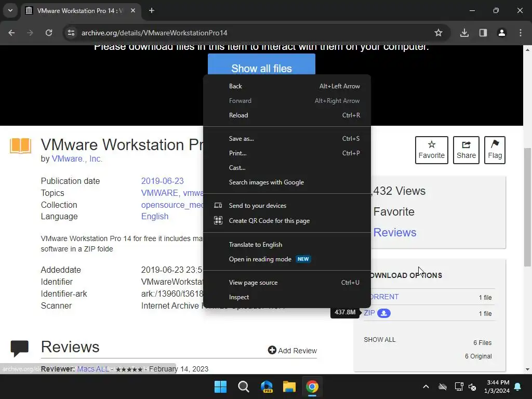The width and height of the screenshot is (532, 399).
Task: Open VMWARE topic link
Action: click(160, 193)
